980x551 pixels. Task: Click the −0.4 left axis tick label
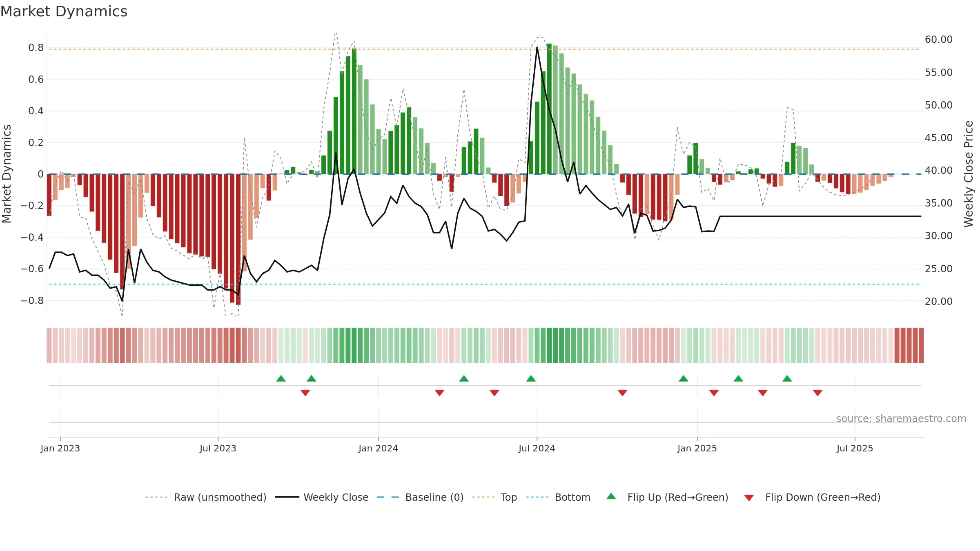click(x=32, y=237)
